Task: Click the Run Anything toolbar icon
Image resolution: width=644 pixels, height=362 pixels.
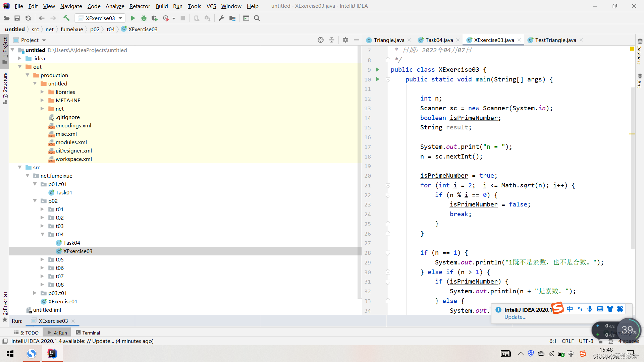Action: pos(246,18)
